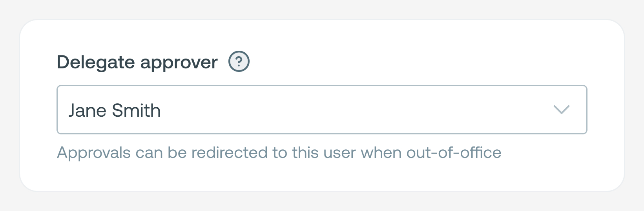Open the Jane Smith combo box

tap(322, 110)
